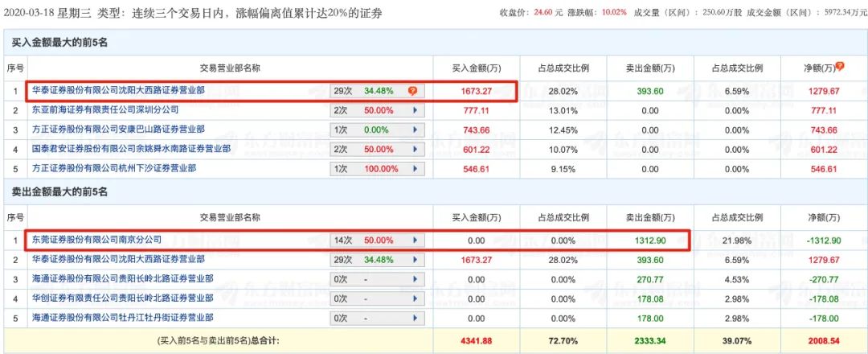Click the 4.53% share cell
This screenshot has width=868, height=354.
[x=737, y=279]
